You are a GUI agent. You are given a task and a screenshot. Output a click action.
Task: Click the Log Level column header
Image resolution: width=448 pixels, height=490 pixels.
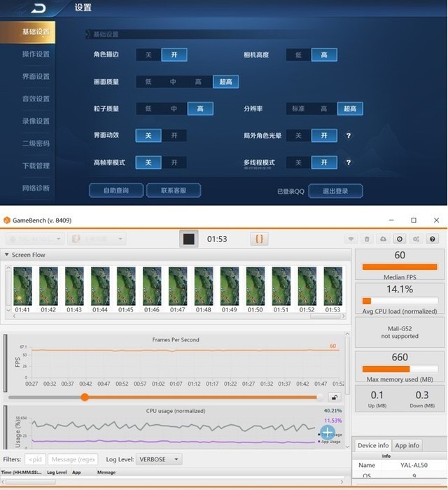click(57, 472)
